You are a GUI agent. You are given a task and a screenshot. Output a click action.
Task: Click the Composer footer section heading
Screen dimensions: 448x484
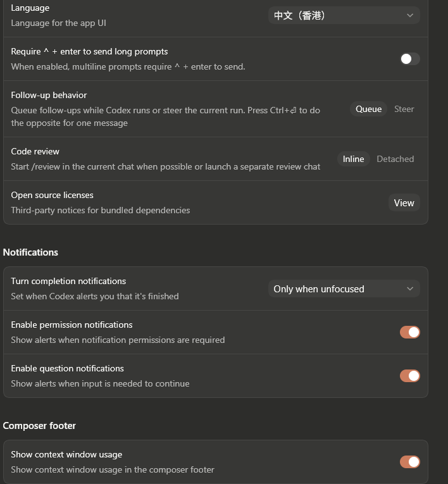pos(39,426)
